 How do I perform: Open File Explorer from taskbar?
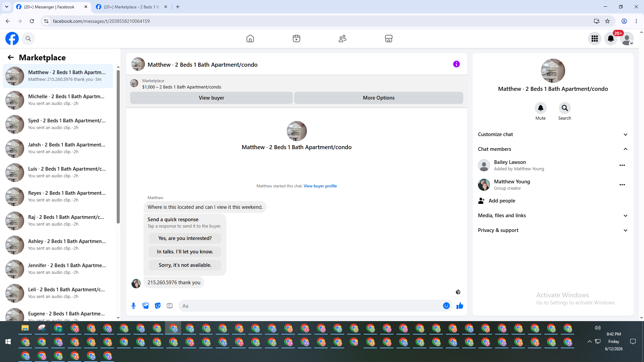[25, 328]
